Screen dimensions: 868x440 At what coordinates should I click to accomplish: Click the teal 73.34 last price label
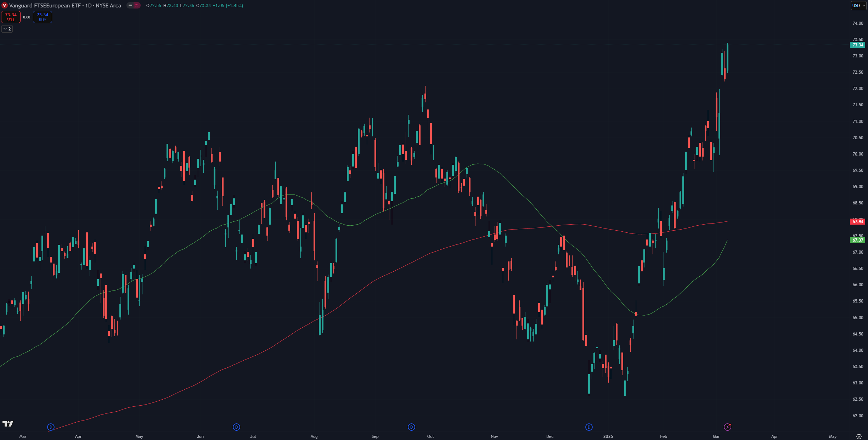tap(857, 45)
